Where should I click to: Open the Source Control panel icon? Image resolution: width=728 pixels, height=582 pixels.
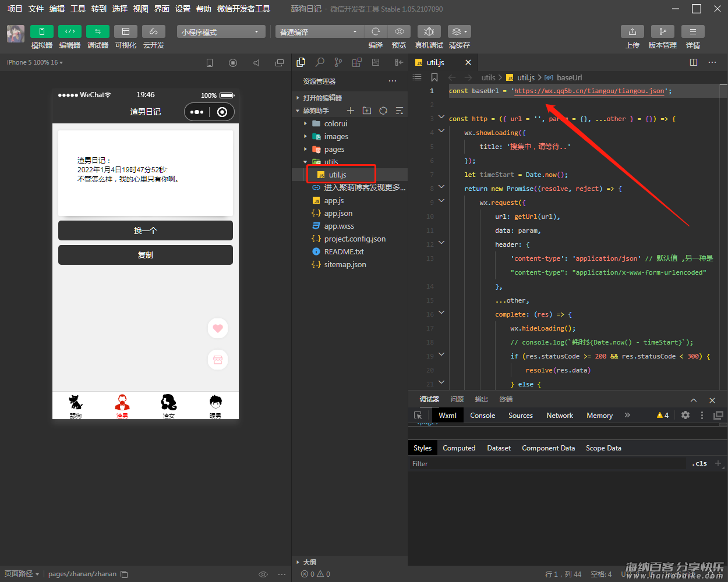point(338,62)
